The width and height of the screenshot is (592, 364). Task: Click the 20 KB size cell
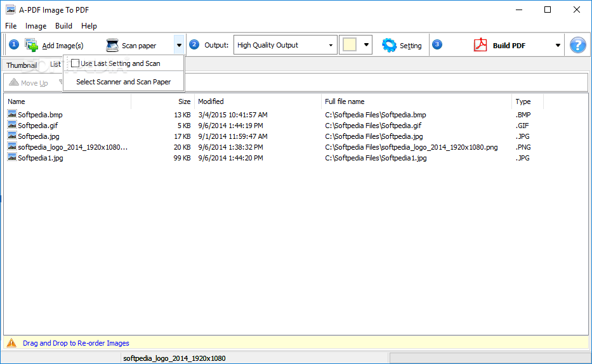click(x=182, y=147)
